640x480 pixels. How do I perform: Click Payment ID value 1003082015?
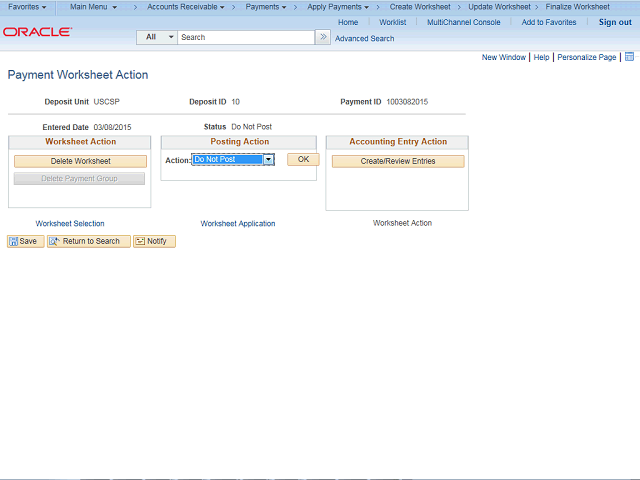click(x=407, y=102)
